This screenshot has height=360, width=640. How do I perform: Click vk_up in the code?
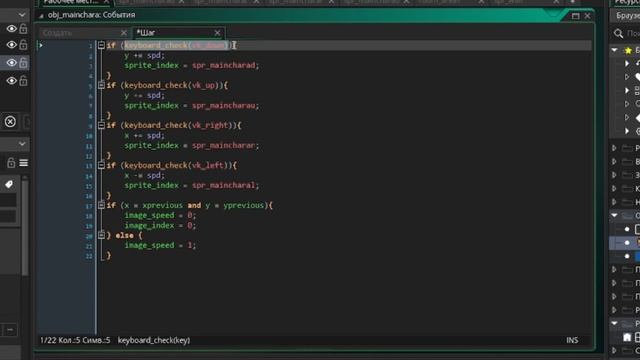pyautogui.click(x=203, y=85)
